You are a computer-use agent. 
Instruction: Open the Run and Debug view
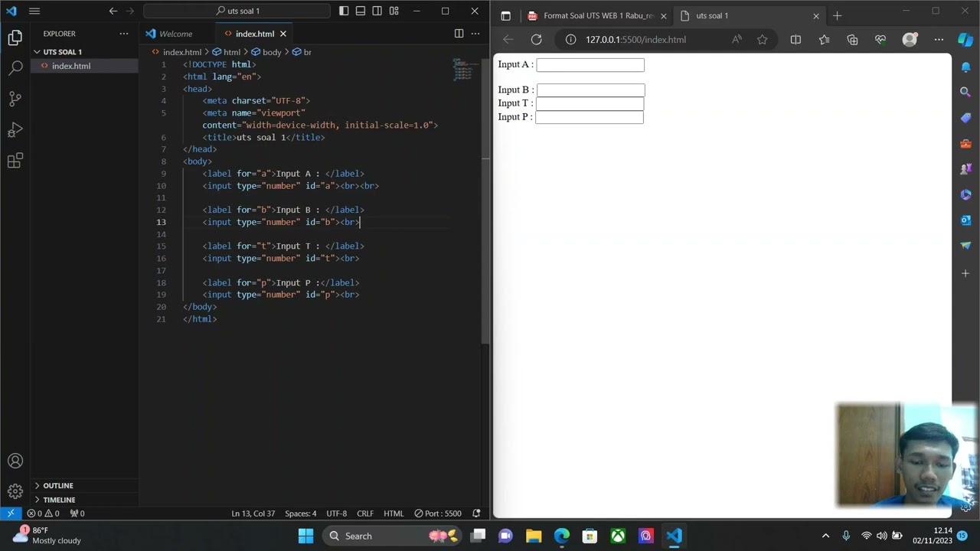click(x=15, y=129)
